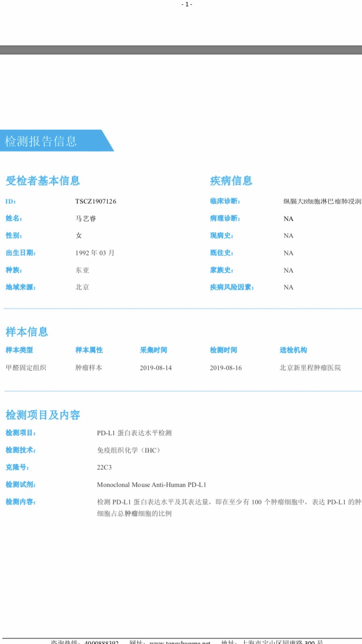Click the 家族史 label

pyautogui.click(x=222, y=270)
